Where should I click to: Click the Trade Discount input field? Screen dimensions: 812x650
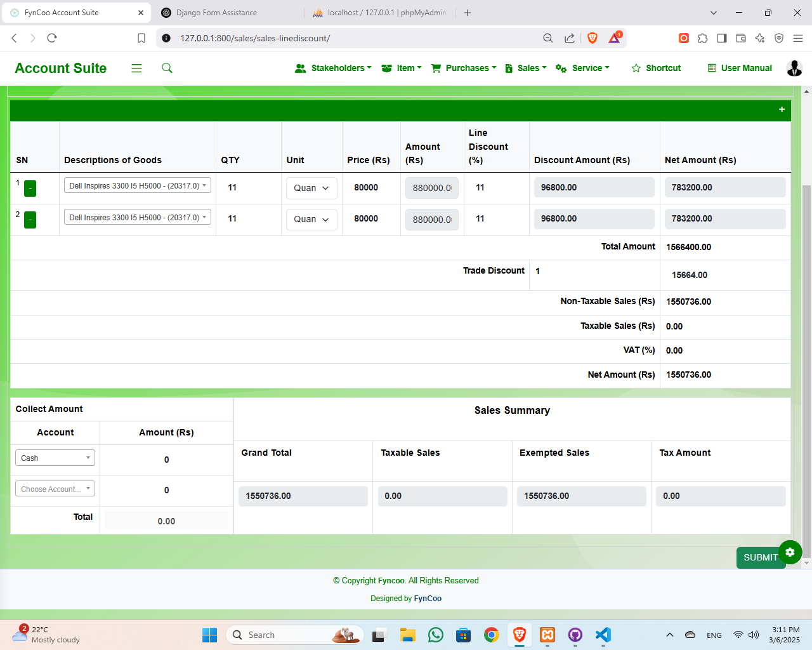tap(594, 271)
